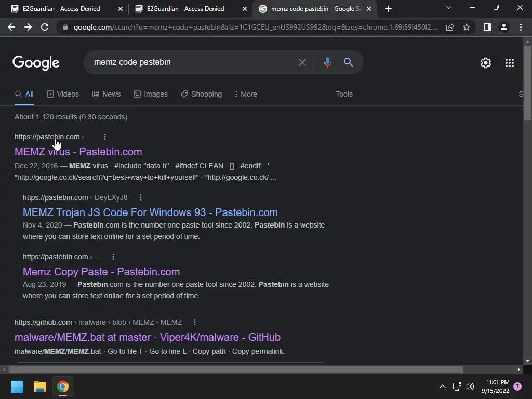Close the memz code pastebin tab
This screenshot has width=532, height=399.
369,9
